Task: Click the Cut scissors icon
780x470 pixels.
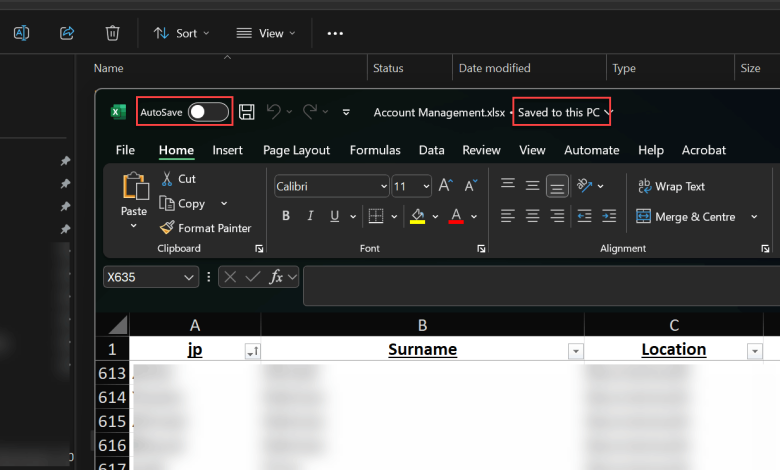Action: coord(168,179)
